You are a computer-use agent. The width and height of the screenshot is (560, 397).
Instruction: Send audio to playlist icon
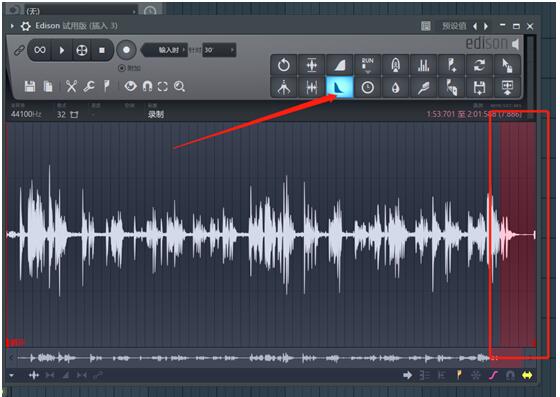[507, 87]
